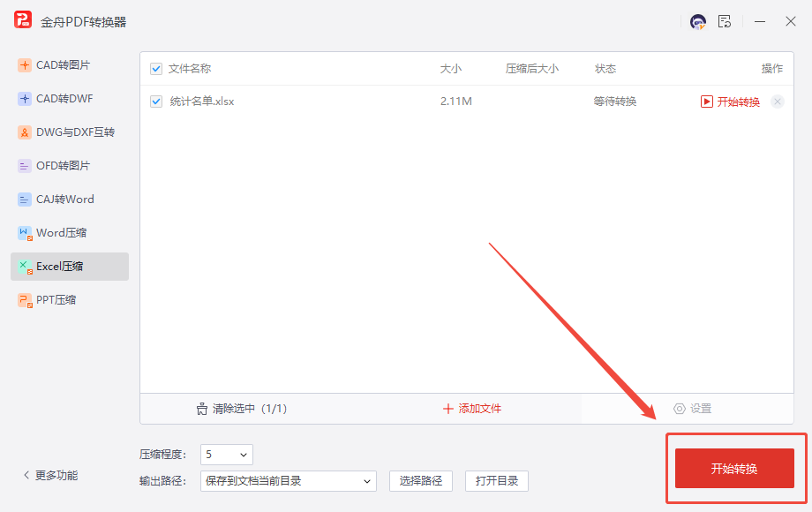This screenshot has height=512, width=812.
Task: Click the plus icon next to 添加文件
Action: [x=448, y=409]
